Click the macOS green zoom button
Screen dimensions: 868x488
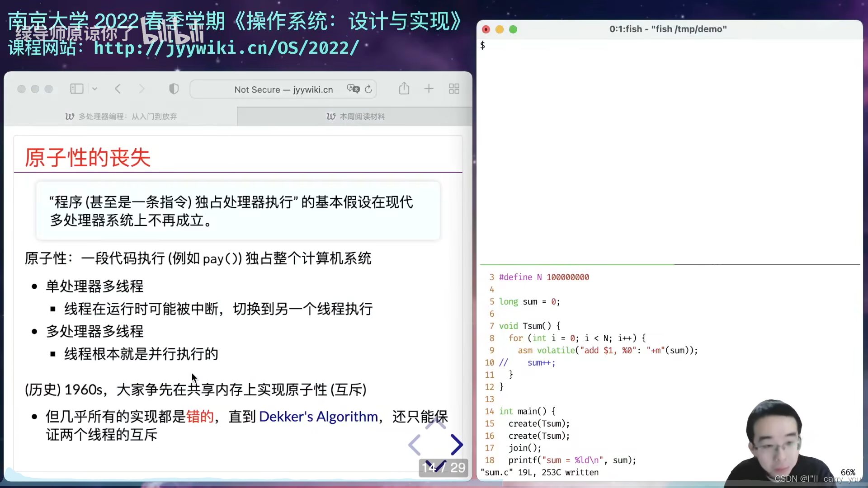click(x=514, y=29)
